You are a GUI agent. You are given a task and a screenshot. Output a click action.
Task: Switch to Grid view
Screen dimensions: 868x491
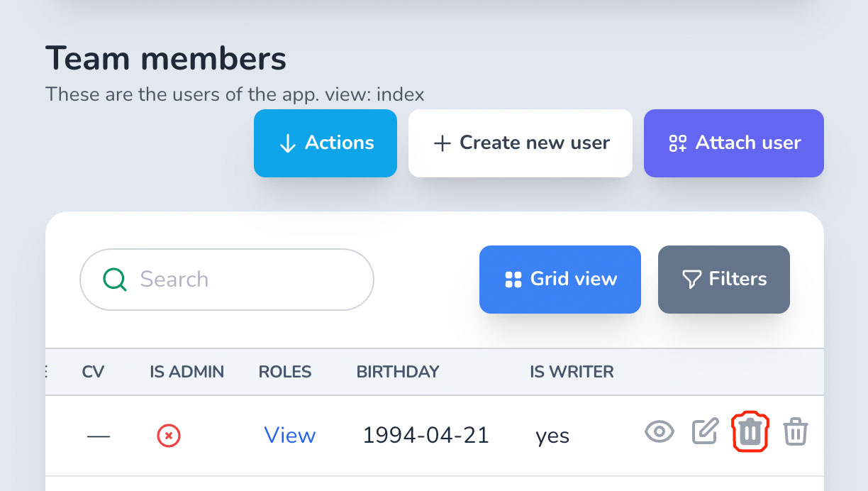(560, 280)
